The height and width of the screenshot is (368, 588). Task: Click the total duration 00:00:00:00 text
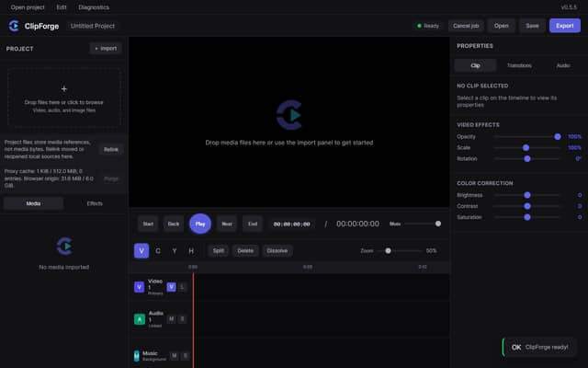357,224
